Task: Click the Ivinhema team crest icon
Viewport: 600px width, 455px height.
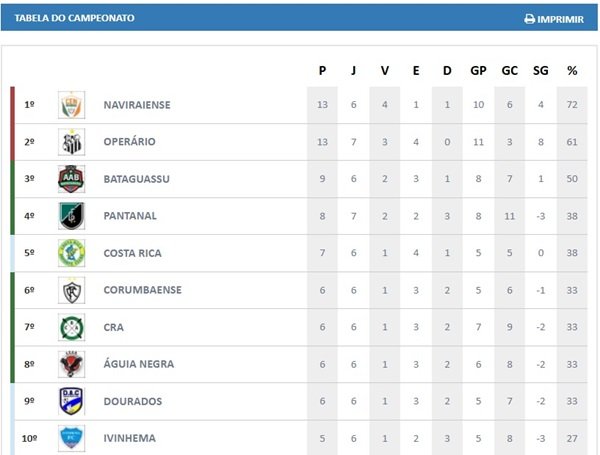Action: point(71,438)
